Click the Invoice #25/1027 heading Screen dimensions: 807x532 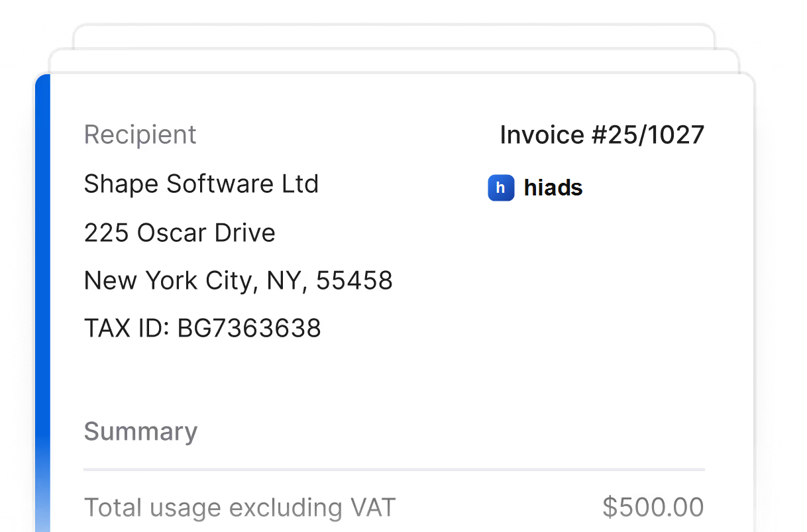pyautogui.click(x=602, y=134)
